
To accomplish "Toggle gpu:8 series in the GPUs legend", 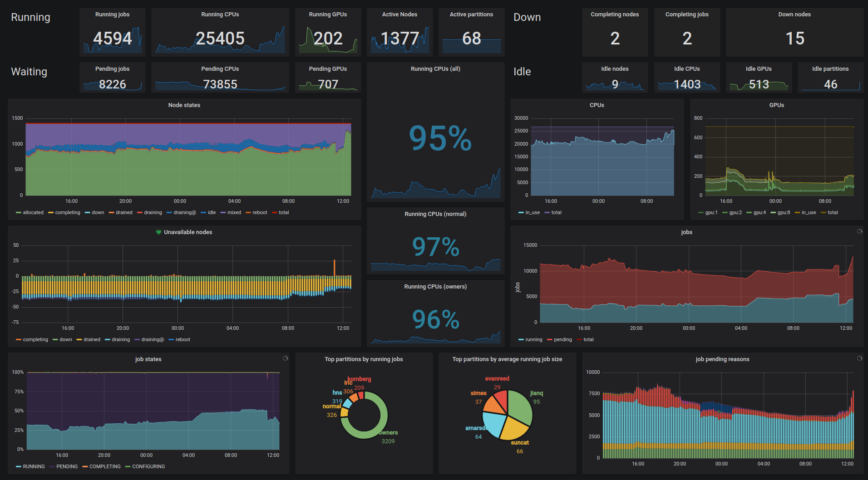I will (784, 212).
